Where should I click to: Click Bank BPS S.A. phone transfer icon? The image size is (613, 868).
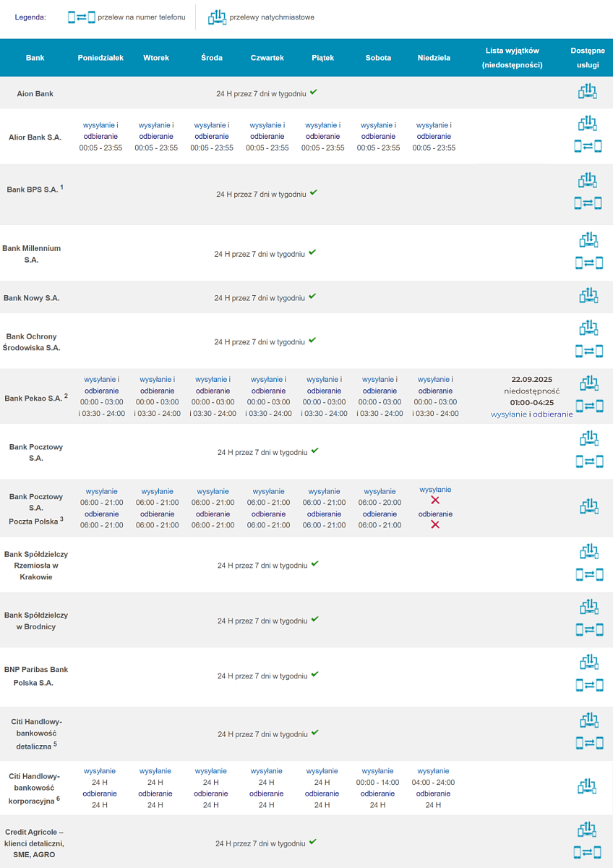(588, 203)
